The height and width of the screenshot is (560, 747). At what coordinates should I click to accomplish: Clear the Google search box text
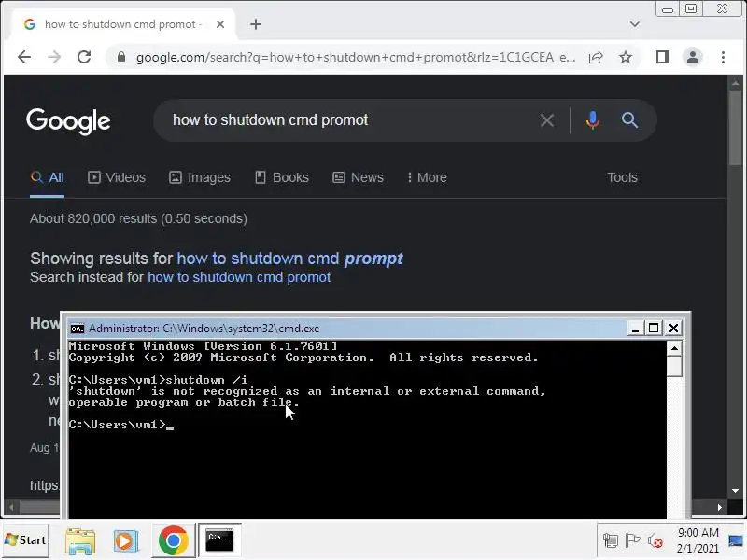click(547, 120)
